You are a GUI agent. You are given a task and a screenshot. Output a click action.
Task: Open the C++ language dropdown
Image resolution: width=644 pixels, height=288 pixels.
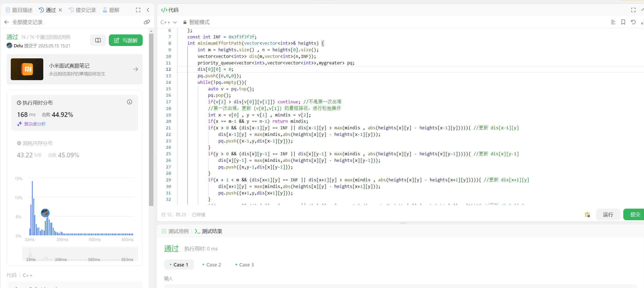169,22
